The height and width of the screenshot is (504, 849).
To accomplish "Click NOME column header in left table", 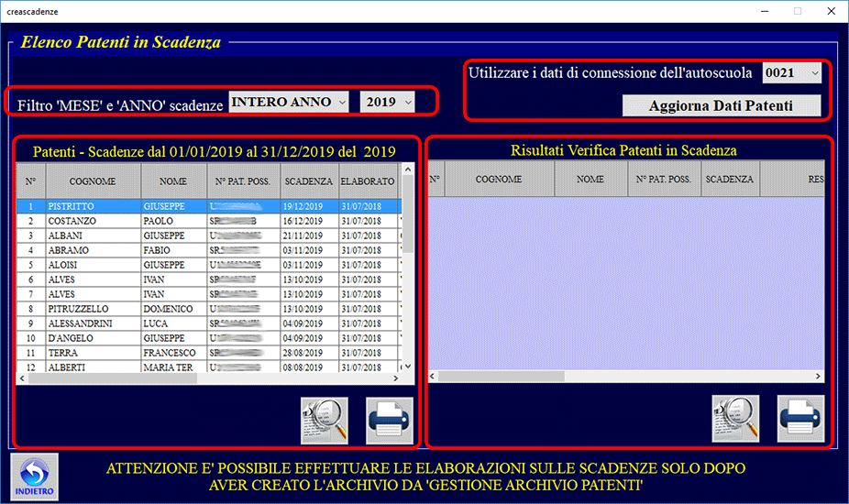I will 174,181.
